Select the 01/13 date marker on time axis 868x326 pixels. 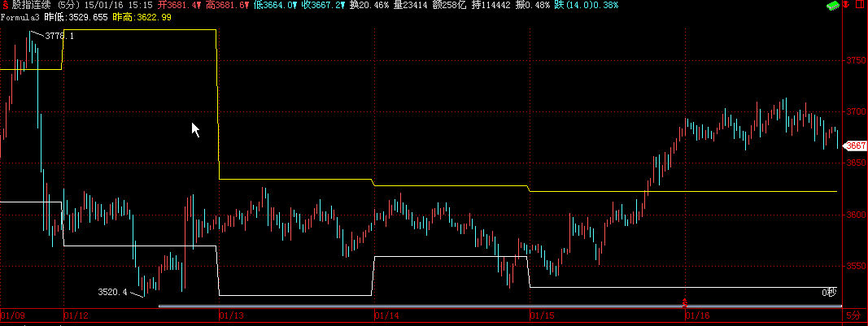point(231,315)
